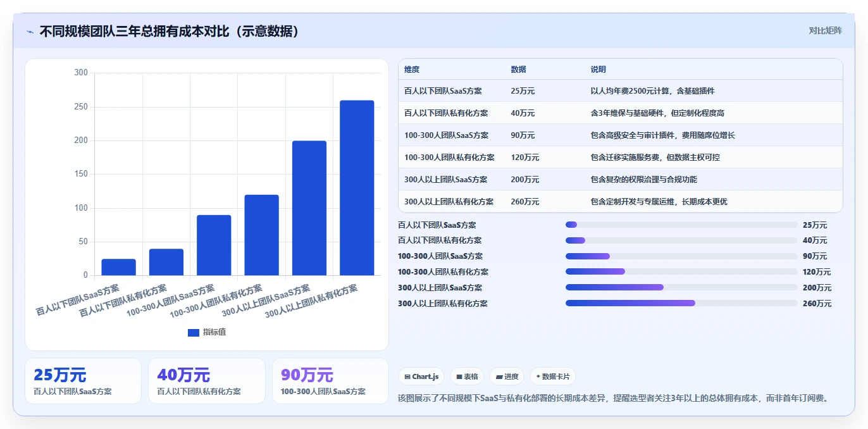
Task: Click table data cell 120万元
Action: pyautogui.click(x=524, y=158)
